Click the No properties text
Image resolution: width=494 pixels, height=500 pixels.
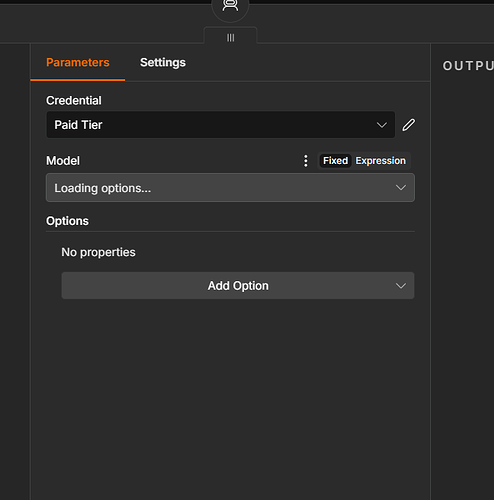98,252
